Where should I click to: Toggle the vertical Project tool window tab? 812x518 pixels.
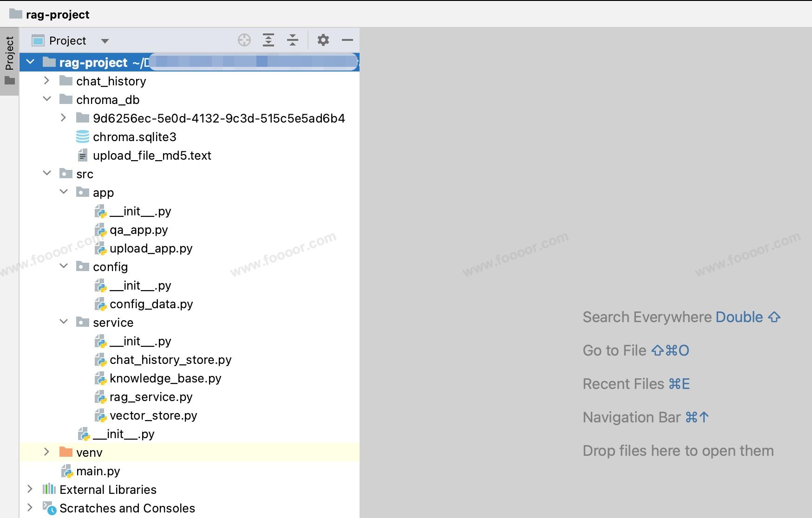point(9,60)
